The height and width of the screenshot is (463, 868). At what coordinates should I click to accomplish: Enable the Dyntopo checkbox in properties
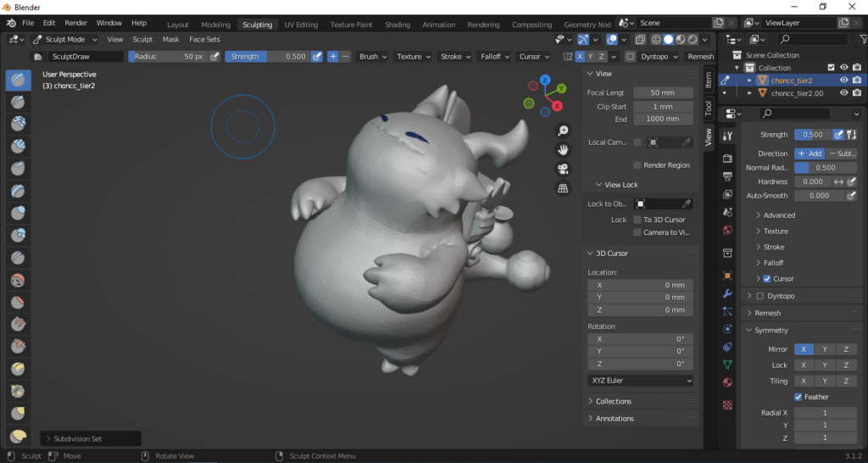(x=759, y=296)
